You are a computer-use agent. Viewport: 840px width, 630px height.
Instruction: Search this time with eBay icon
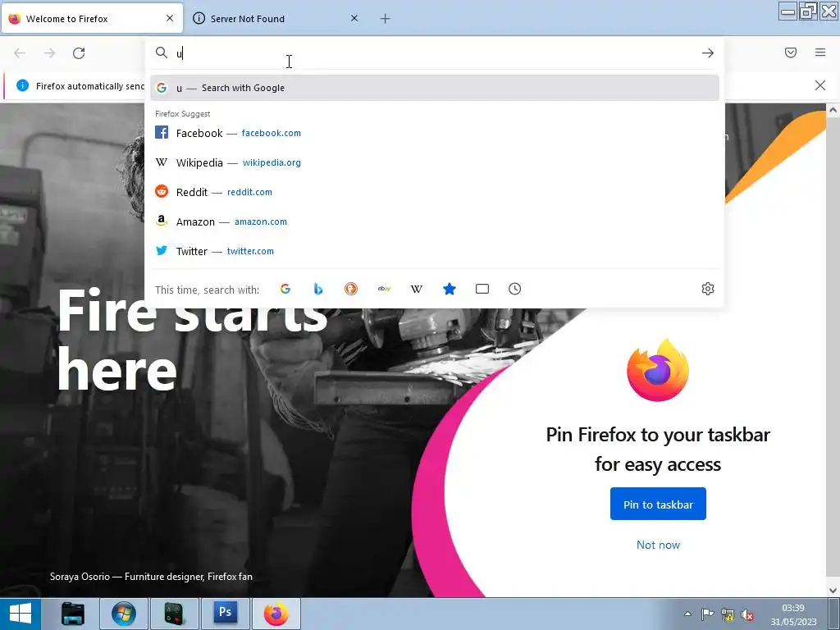[384, 290]
